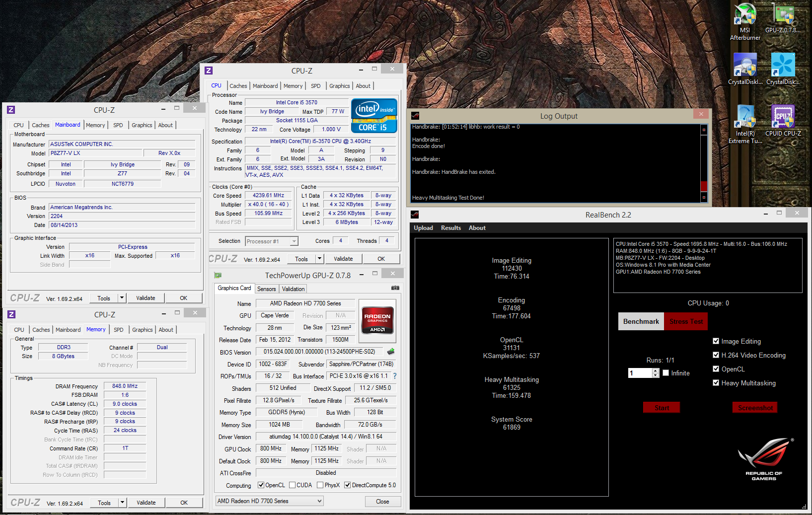Select the Stress Test tab in RealBench
This screenshot has width=812, height=515.
pos(686,321)
